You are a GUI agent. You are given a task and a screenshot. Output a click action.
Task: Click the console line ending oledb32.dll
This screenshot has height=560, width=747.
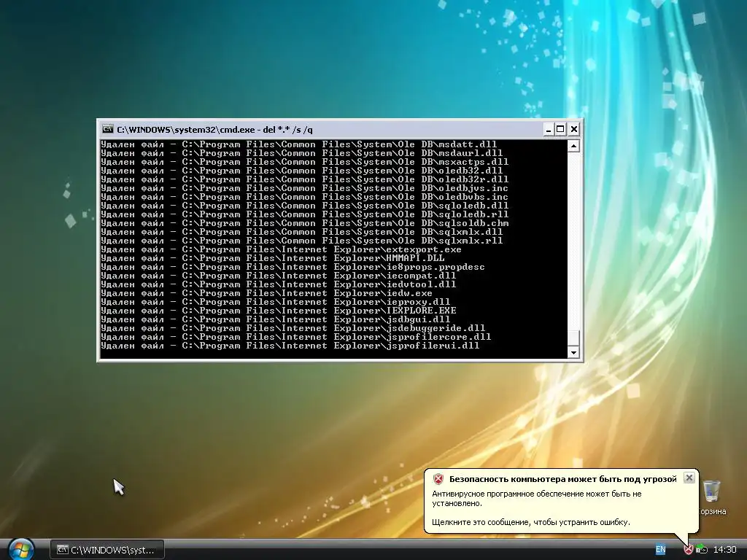301,171
